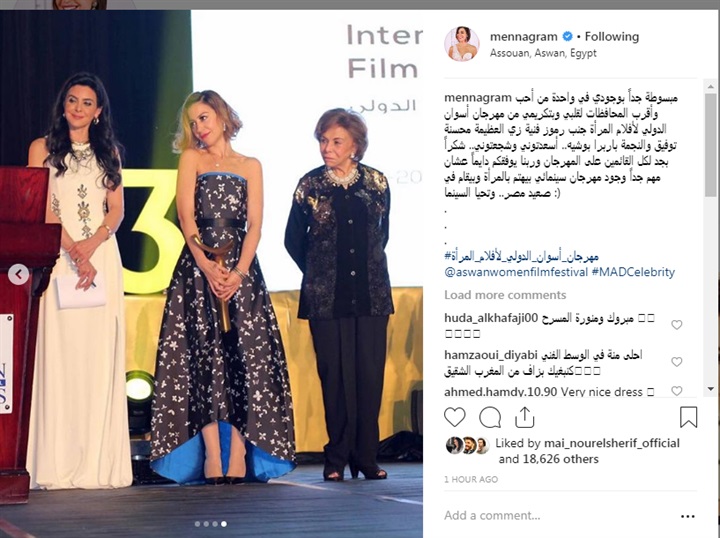Like hamzaoui_diyabi's comment
This screenshot has height=538, width=720.
676,362
